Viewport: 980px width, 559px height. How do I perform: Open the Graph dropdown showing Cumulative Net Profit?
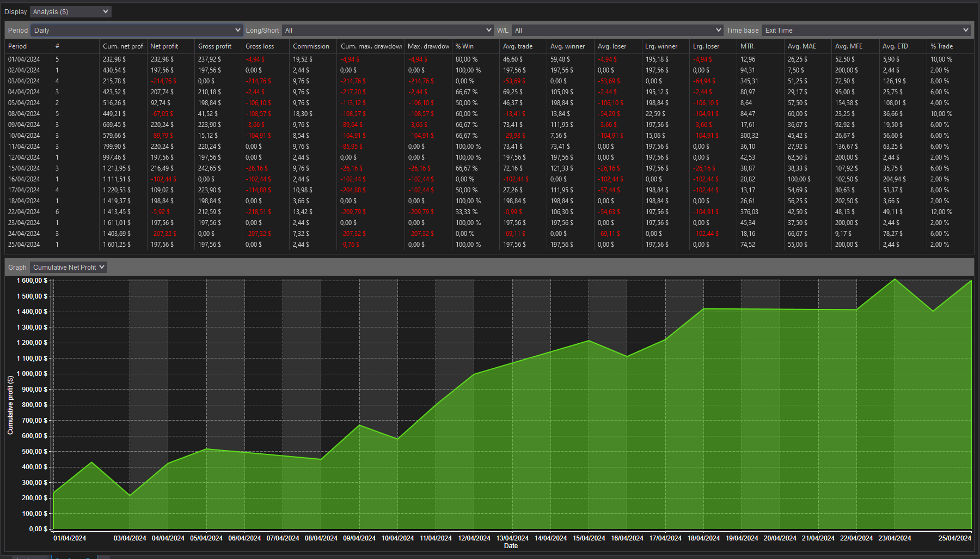pos(68,267)
